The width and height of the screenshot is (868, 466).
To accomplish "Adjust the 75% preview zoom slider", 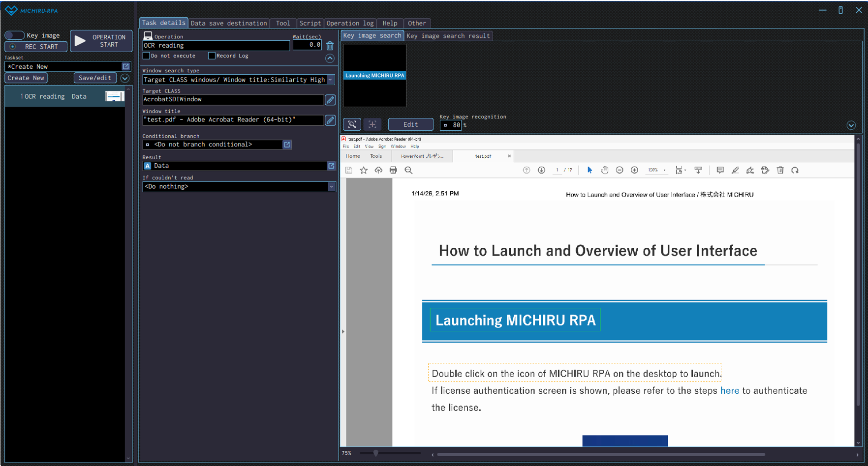I will tap(376, 453).
